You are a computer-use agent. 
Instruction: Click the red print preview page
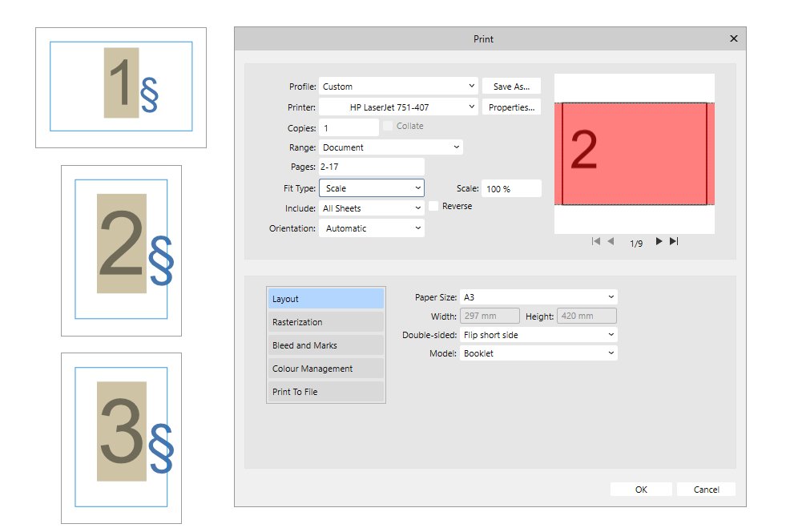634,154
